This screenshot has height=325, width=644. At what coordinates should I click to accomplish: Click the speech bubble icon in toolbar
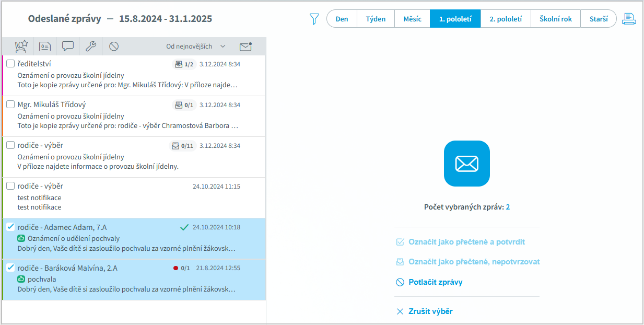[x=68, y=47]
